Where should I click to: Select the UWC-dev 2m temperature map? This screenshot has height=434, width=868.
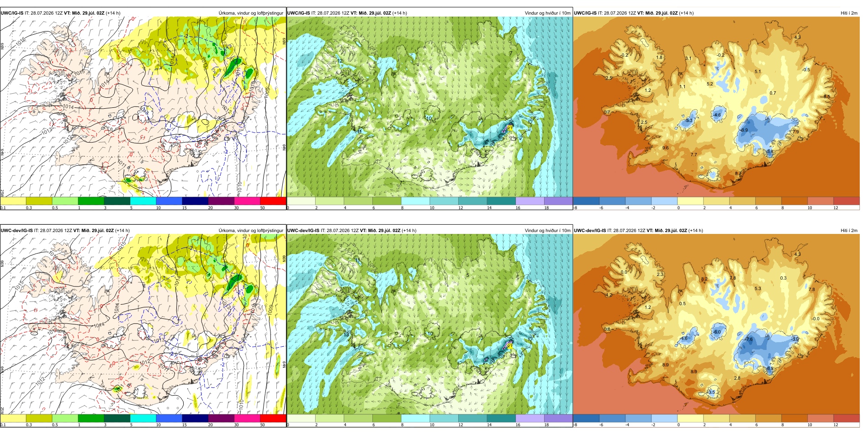click(716, 326)
